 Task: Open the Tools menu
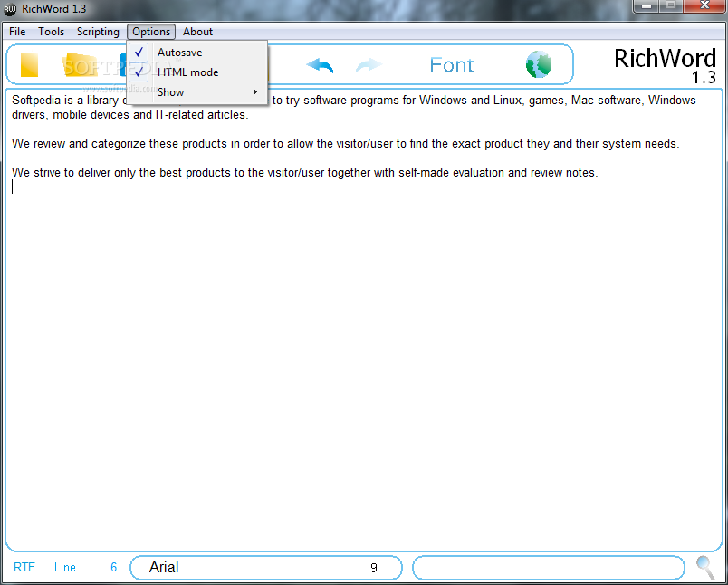tap(51, 32)
